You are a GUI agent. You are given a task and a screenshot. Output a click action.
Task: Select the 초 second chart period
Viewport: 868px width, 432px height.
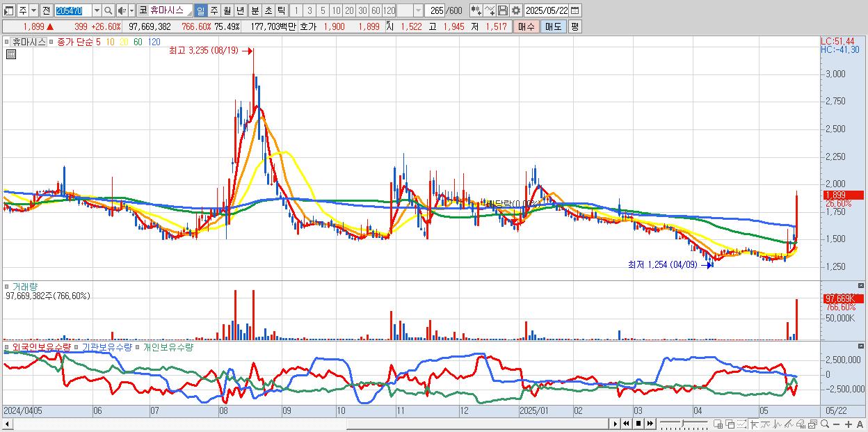(268, 10)
